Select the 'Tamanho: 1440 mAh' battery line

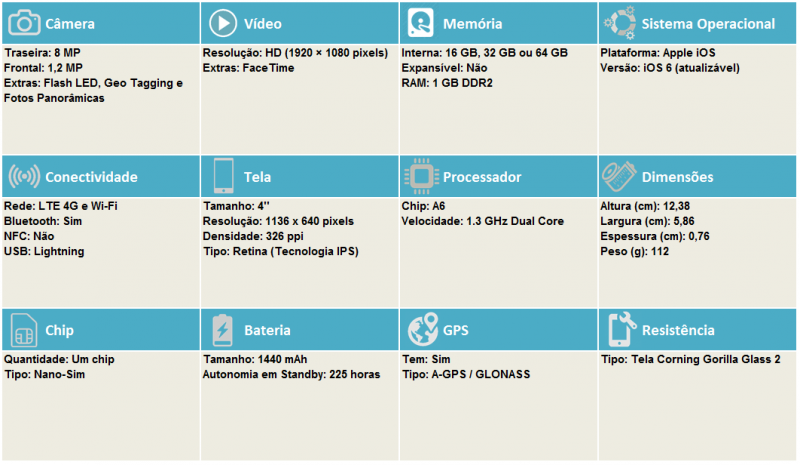255,359
